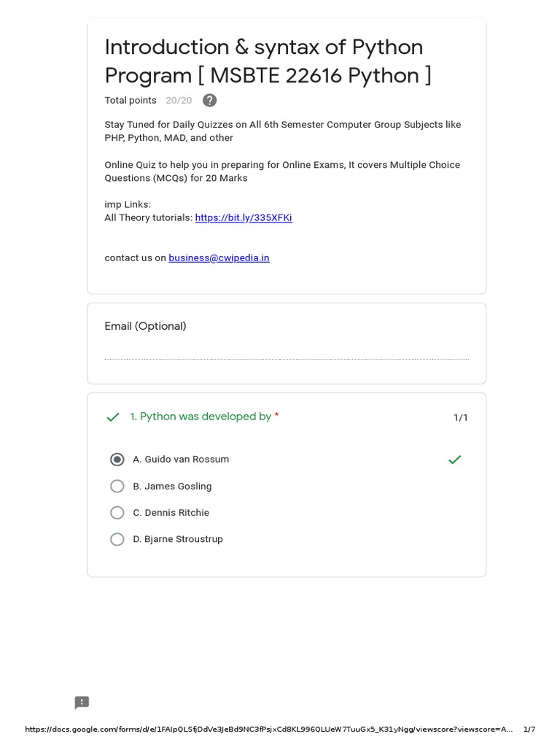The width and height of the screenshot is (560, 747).
Task: Pick the D. Bjarne Stroustrup radio button
Action: coord(117,539)
